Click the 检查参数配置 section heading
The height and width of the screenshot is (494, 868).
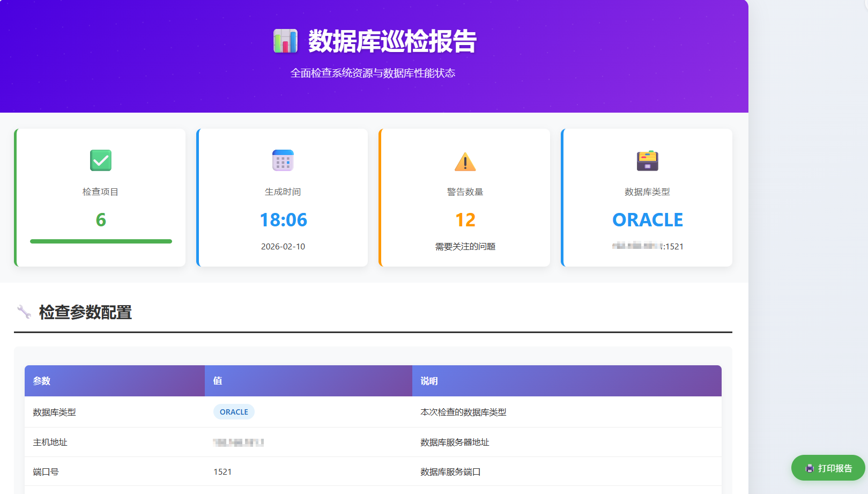coord(85,312)
